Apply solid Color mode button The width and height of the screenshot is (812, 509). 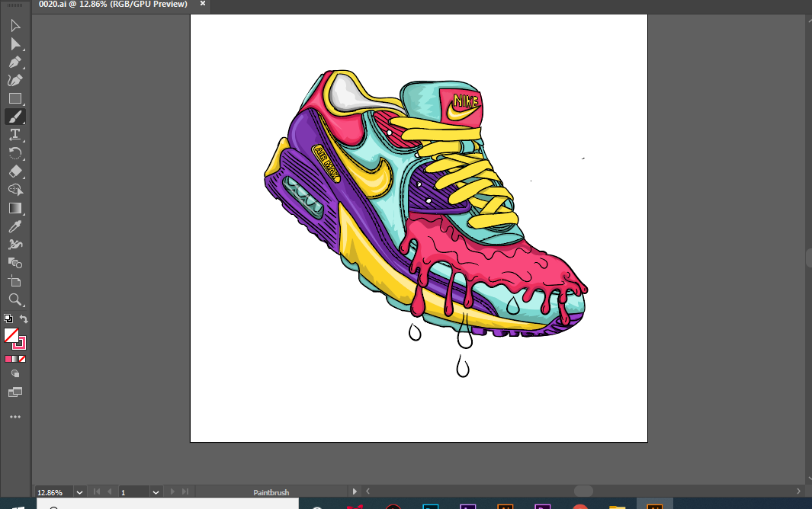8,359
